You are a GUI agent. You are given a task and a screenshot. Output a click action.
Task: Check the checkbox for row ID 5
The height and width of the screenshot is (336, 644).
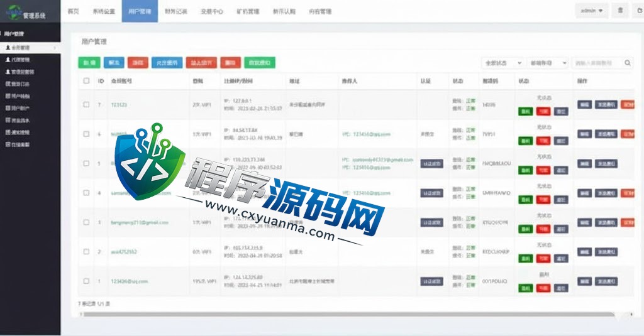pyautogui.click(x=86, y=163)
